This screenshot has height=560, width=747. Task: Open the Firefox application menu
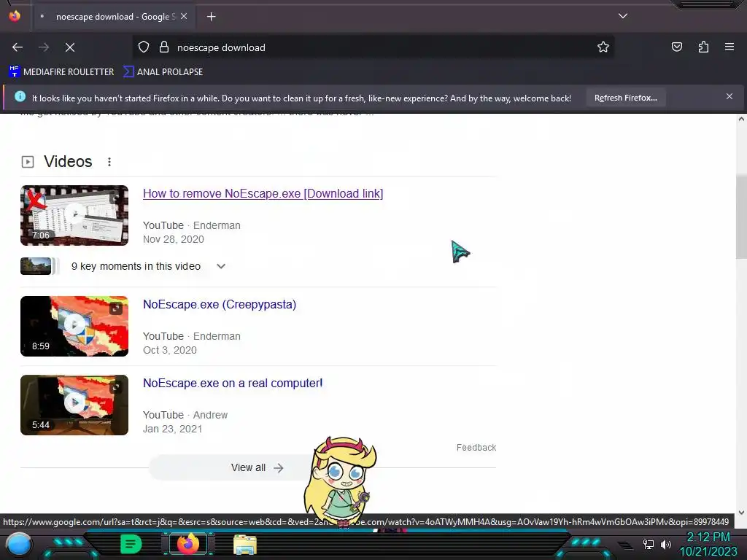click(729, 47)
